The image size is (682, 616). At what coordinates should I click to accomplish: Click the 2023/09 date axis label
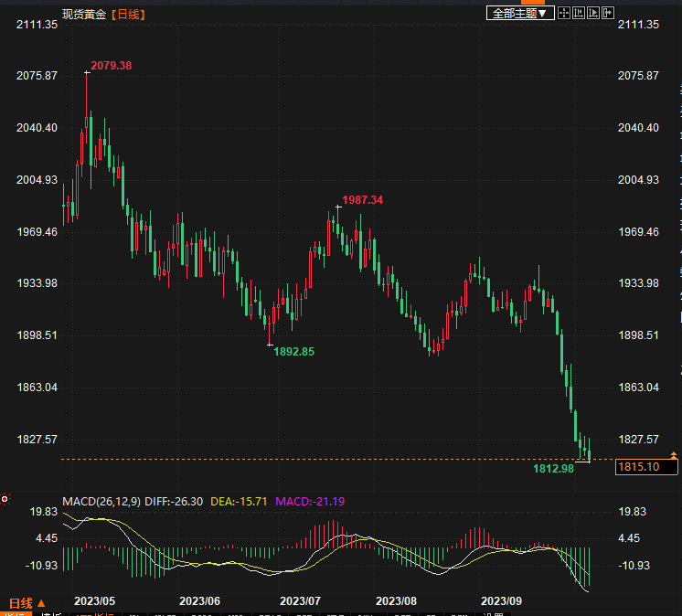[501, 601]
